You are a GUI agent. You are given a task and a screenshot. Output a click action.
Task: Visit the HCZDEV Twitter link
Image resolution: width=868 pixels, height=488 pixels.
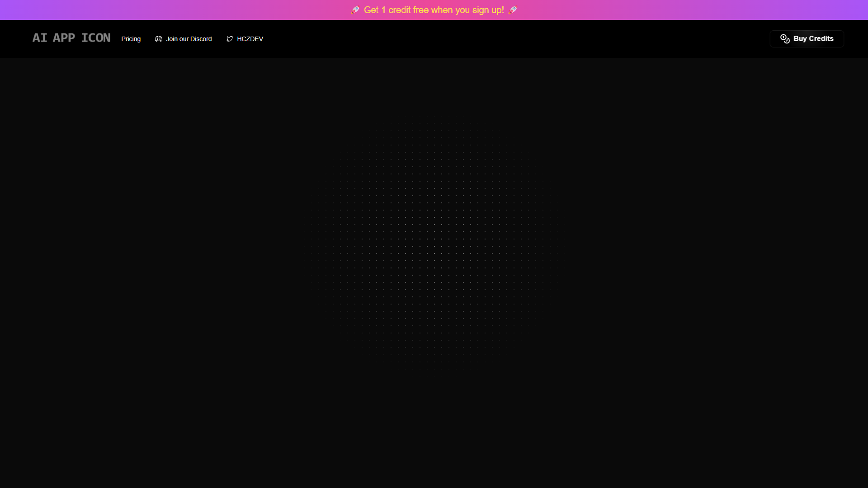[x=245, y=39]
